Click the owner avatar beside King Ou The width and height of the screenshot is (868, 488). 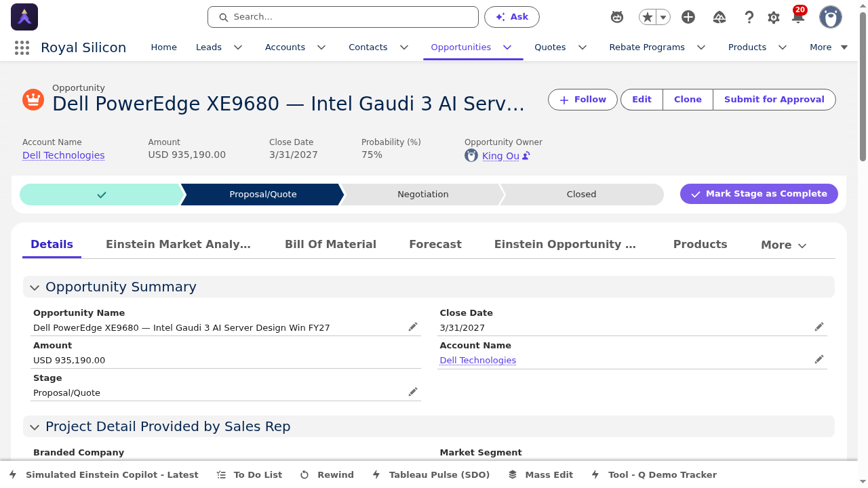471,155
